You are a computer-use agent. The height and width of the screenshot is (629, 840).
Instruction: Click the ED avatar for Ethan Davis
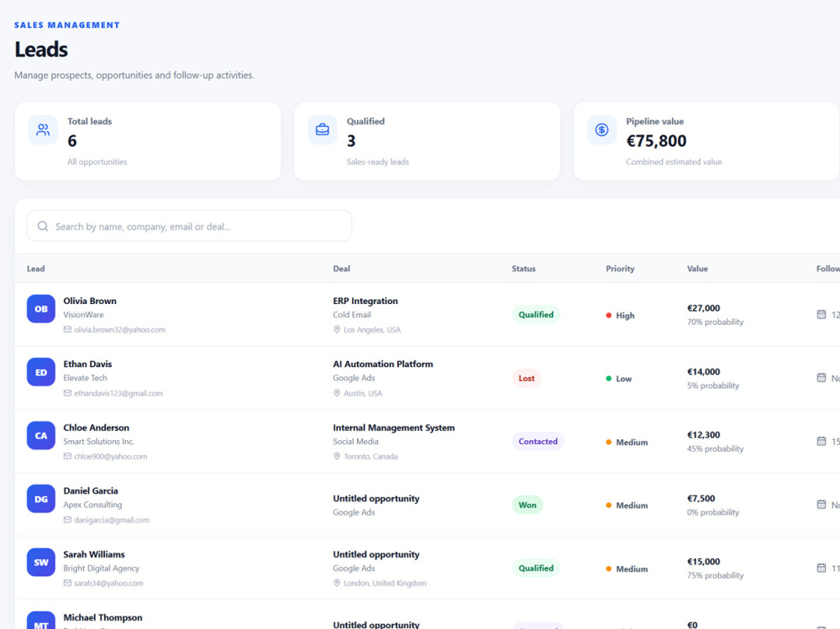(x=41, y=372)
